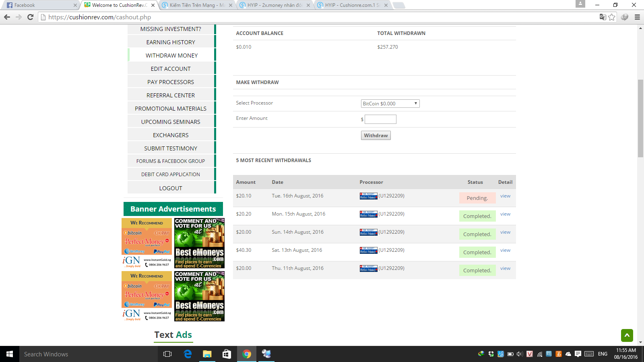Switch to the HYIP - Cushionre.com tab
The image size is (644, 362).
352,5
